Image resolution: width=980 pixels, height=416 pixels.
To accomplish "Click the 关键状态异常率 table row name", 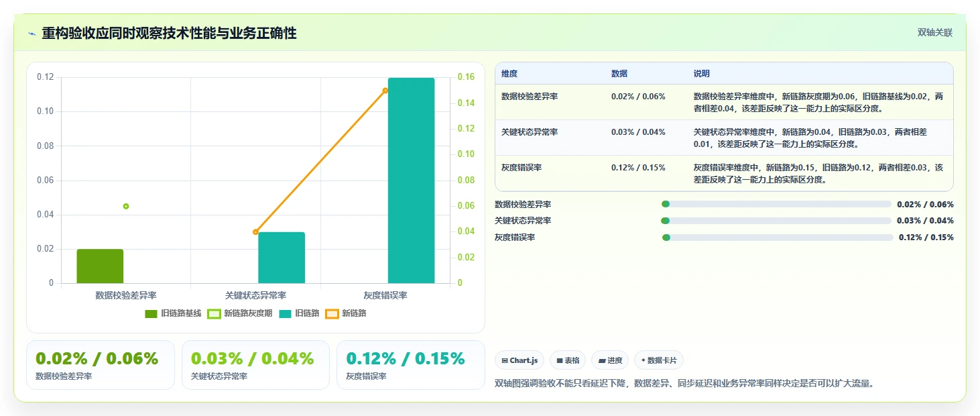I will [530, 132].
